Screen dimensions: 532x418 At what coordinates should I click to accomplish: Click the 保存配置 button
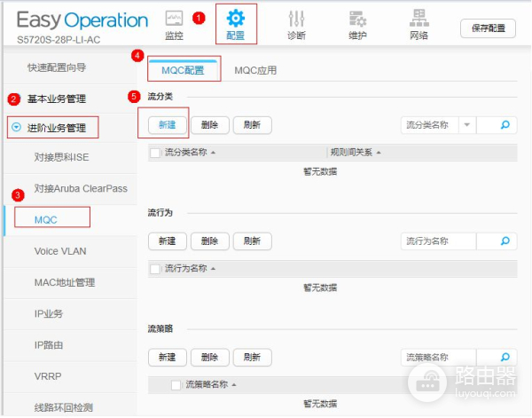[x=489, y=28]
